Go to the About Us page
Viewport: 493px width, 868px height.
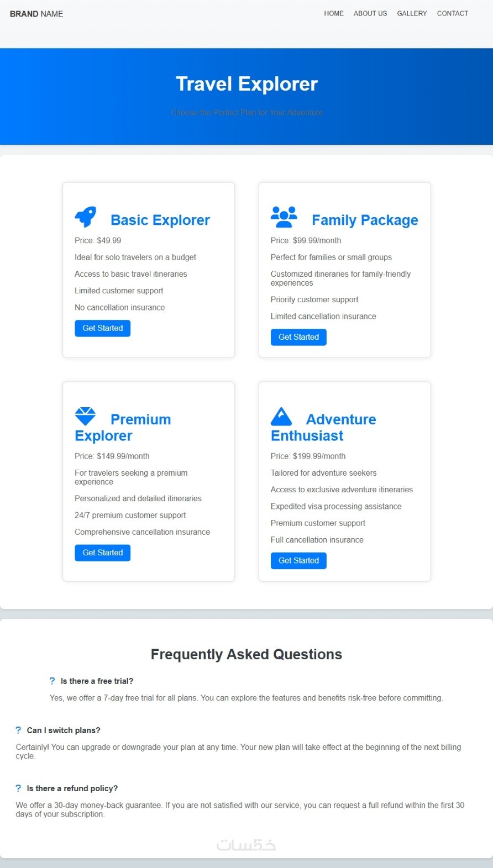pyautogui.click(x=370, y=13)
